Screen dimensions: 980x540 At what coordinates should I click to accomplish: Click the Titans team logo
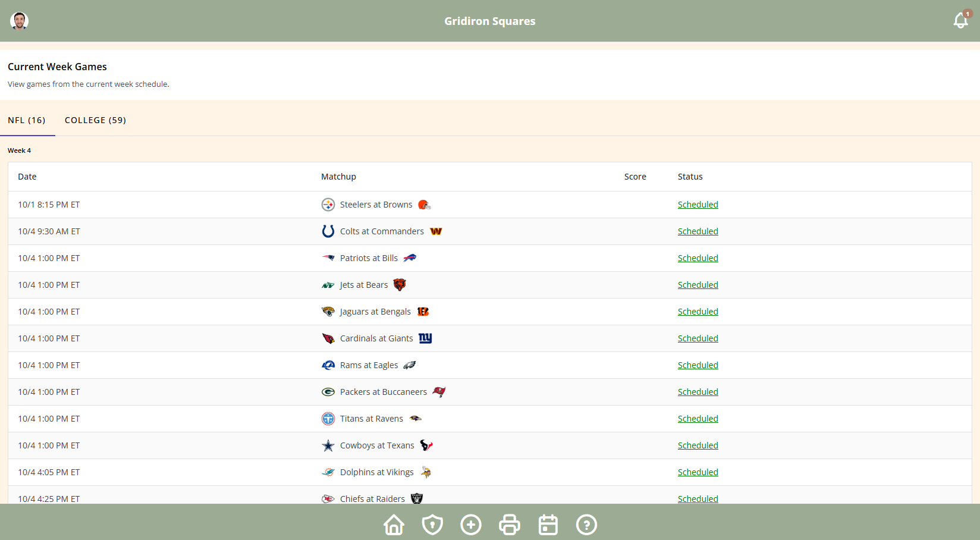pyautogui.click(x=328, y=419)
